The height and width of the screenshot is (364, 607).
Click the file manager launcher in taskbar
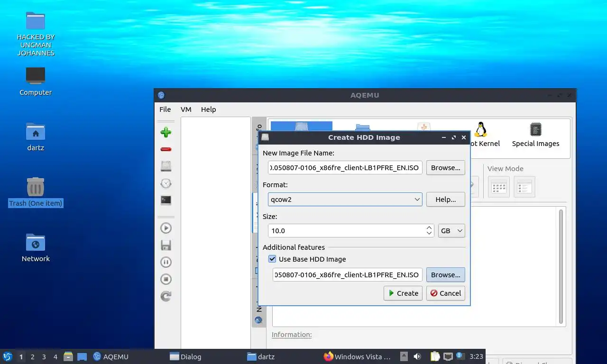coord(68,356)
